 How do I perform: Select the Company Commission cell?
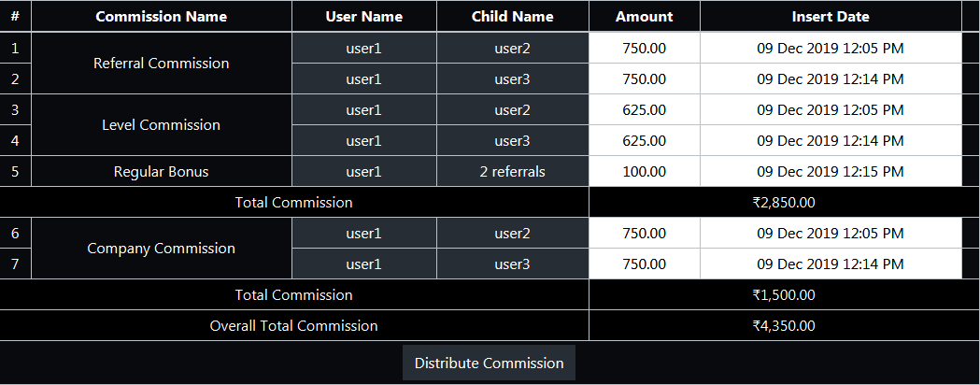coord(162,249)
